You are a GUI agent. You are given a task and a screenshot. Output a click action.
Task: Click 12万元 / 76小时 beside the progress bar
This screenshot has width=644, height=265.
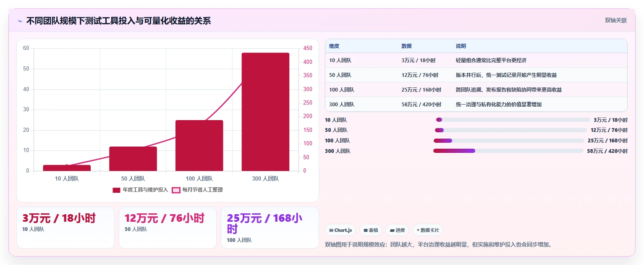[609, 131]
